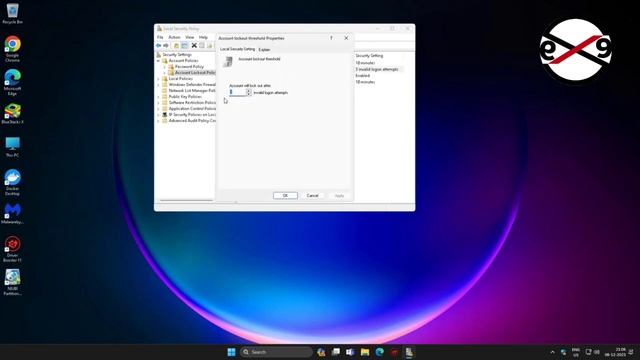Screen dimensions: 640x360
Task: Click OK in the Properties dialog
Action: tap(285, 196)
